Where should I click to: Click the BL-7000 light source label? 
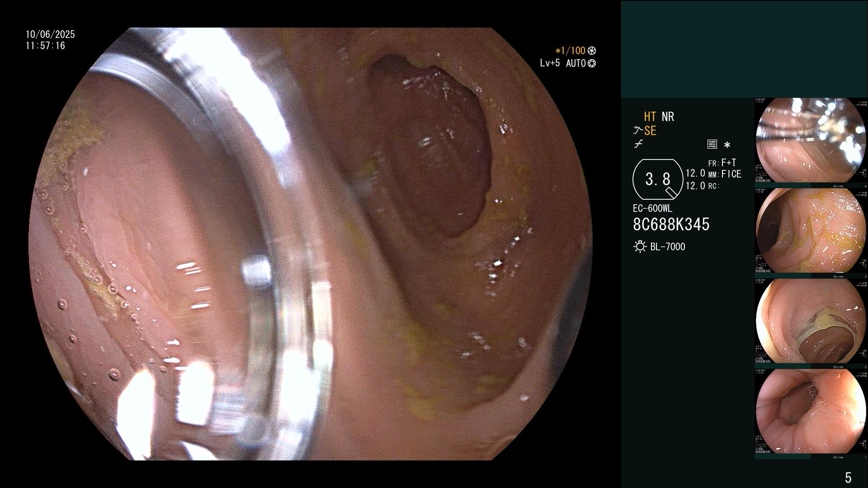coord(668,247)
